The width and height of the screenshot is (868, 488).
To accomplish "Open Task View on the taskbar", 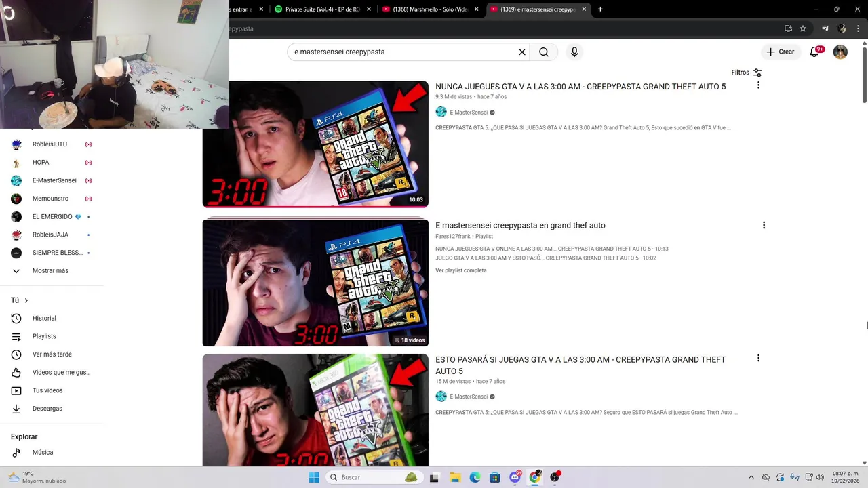I will [x=434, y=477].
